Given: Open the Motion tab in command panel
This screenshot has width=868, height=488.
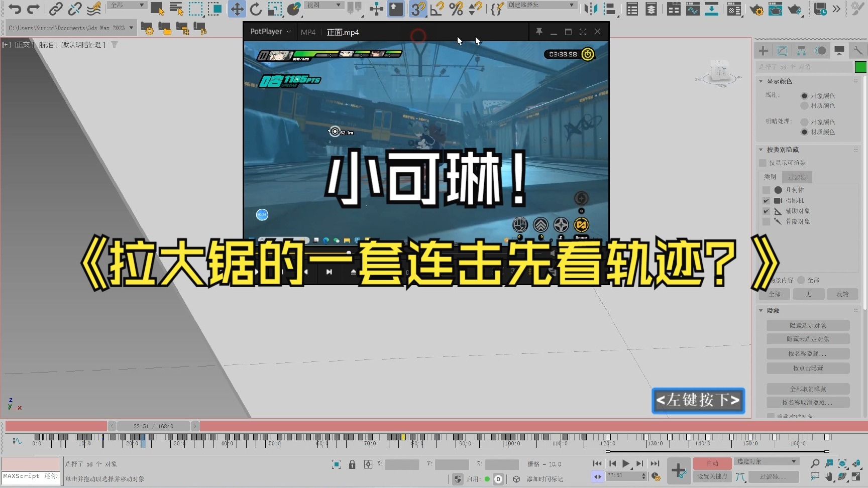Looking at the screenshot, I should tap(820, 50).
